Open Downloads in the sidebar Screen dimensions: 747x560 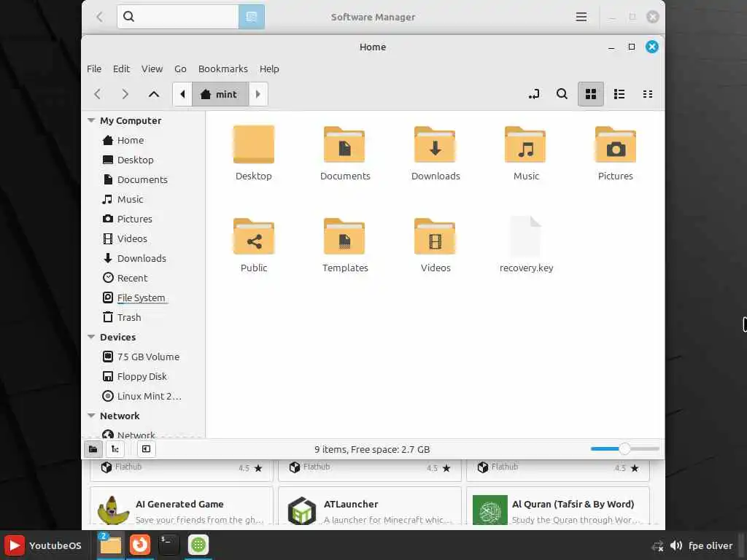point(144,258)
